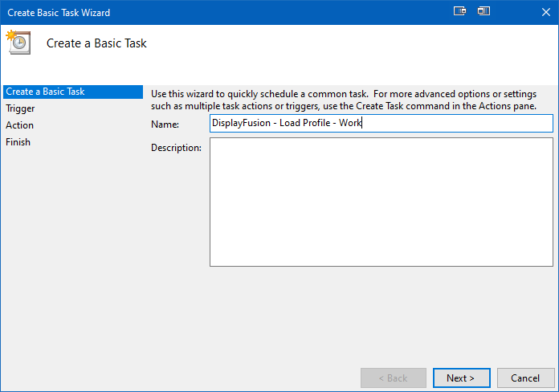Click the 'Description:' field label
This screenshot has height=392, width=559.
176,148
